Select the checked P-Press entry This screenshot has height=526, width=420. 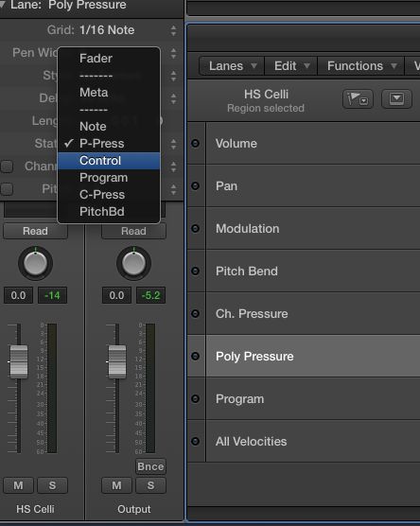109,144
